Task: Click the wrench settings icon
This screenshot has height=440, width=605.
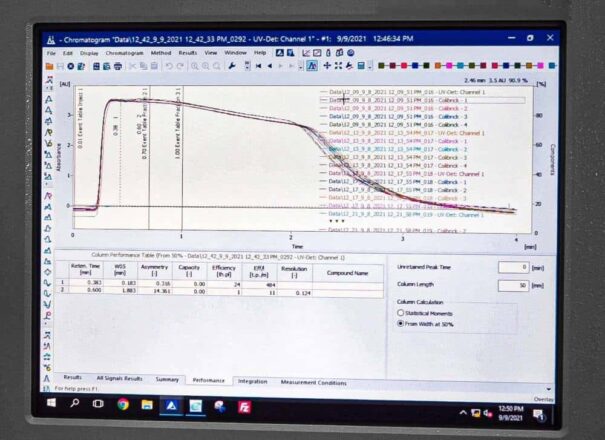Action: point(232,66)
